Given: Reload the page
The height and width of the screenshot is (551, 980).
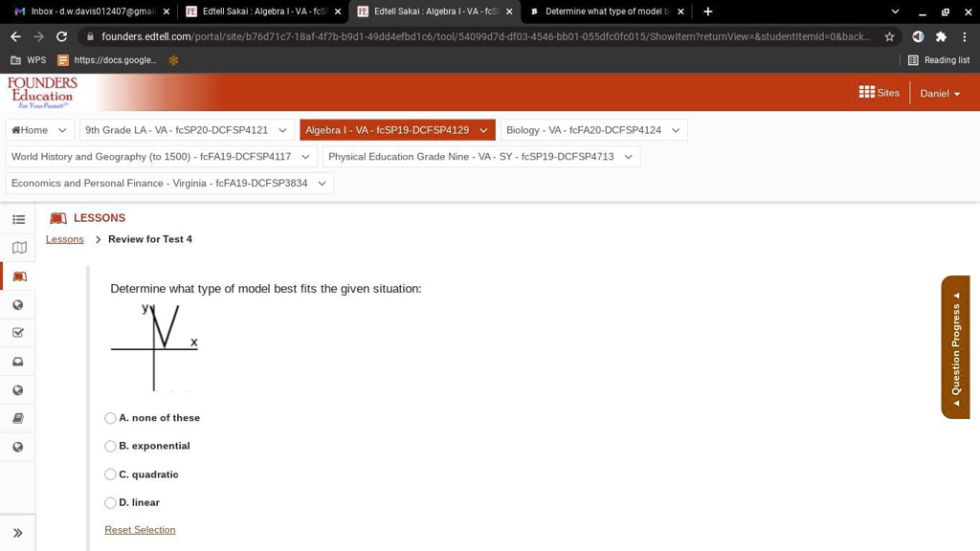Looking at the screenshot, I should coord(61,37).
